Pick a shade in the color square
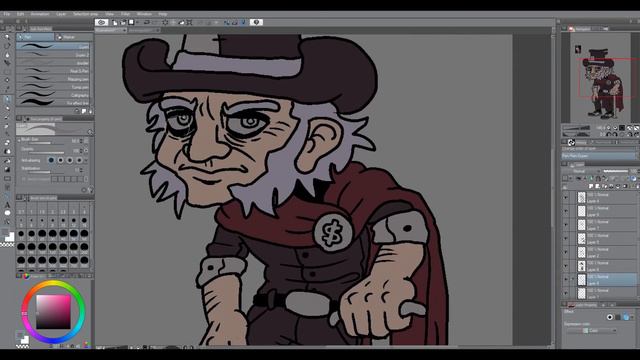This screenshot has width=640, height=360. click(53, 312)
